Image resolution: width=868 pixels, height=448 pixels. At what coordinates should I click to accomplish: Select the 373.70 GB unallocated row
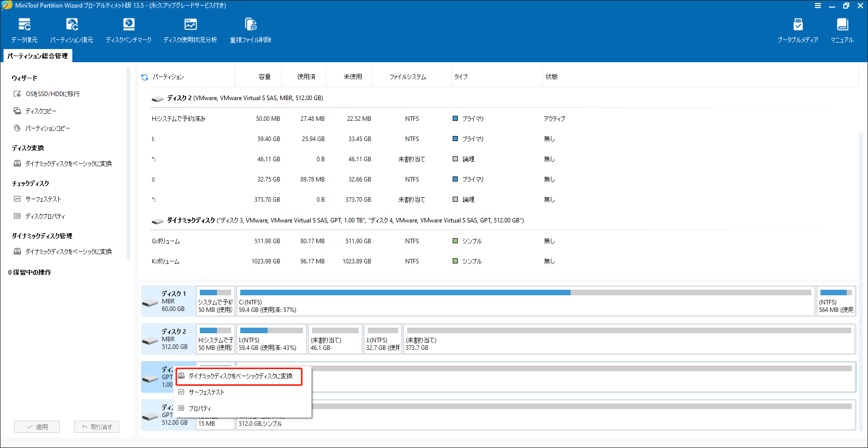pos(504,200)
